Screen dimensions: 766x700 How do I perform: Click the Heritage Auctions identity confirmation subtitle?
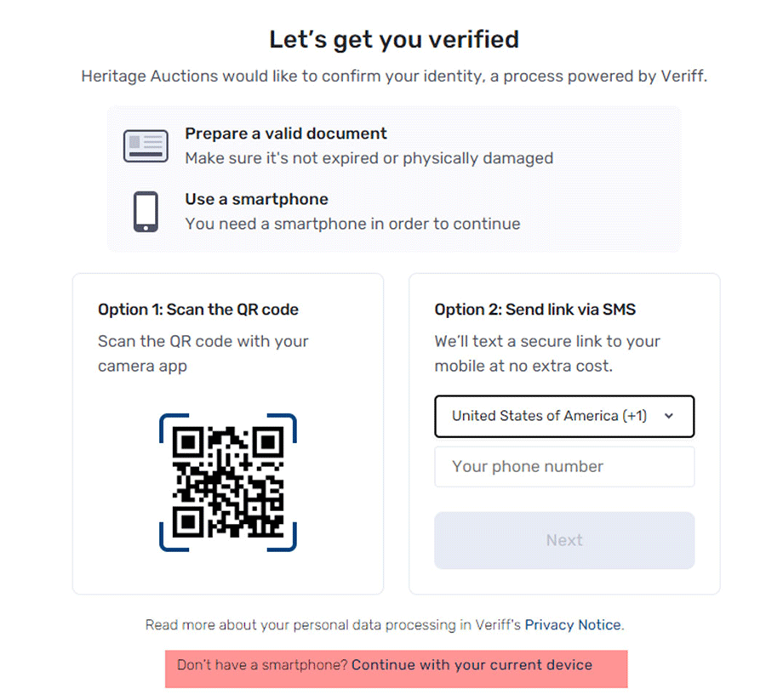(394, 77)
